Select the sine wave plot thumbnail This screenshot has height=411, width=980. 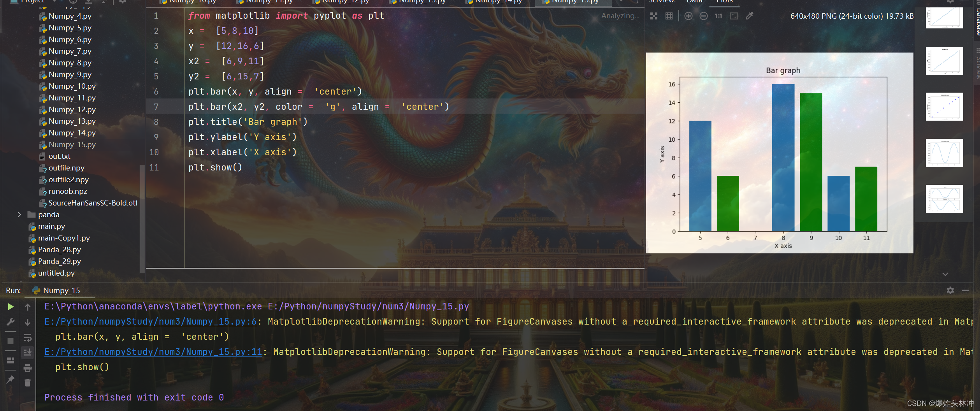[x=945, y=153]
